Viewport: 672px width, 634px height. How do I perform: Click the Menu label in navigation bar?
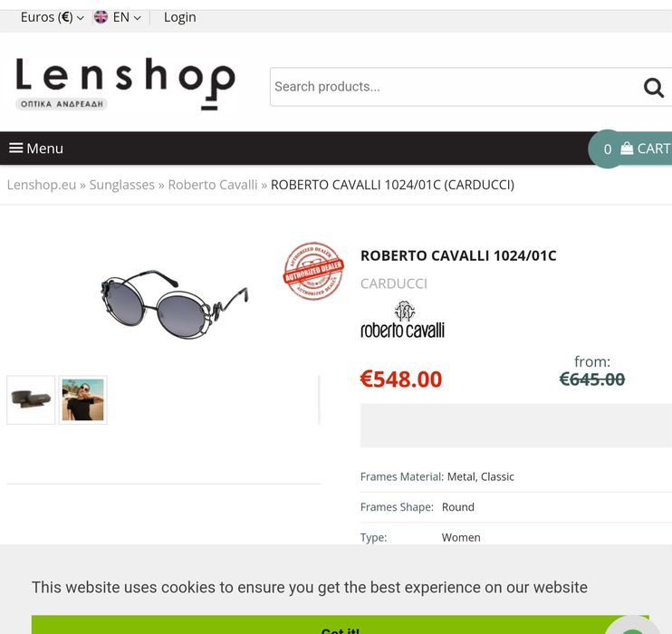click(x=45, y=149)
